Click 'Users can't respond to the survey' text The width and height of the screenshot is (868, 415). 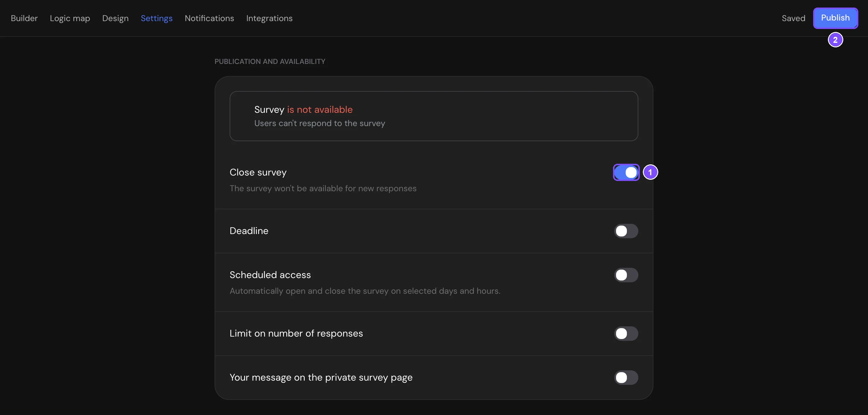point(319,123)
